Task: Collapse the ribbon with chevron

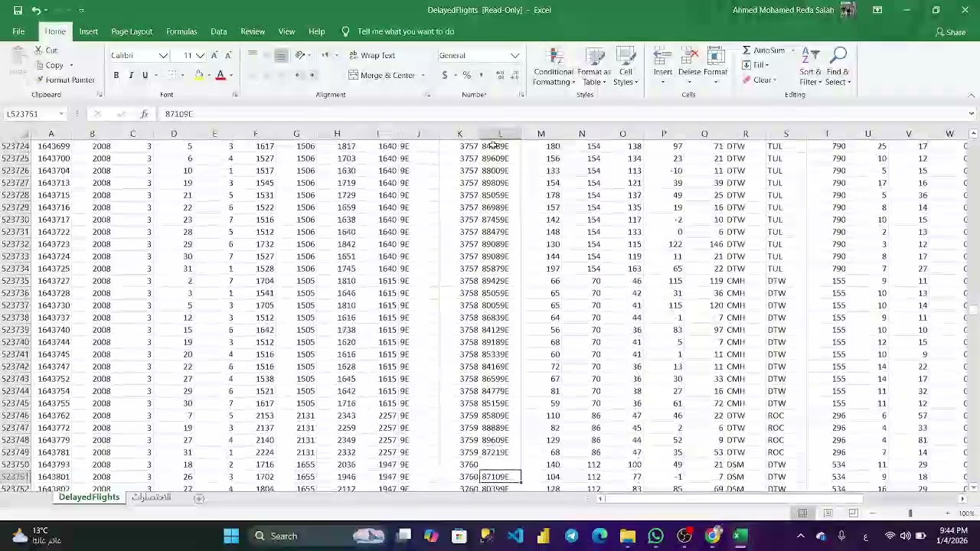Action: click(x=972, y=95)
